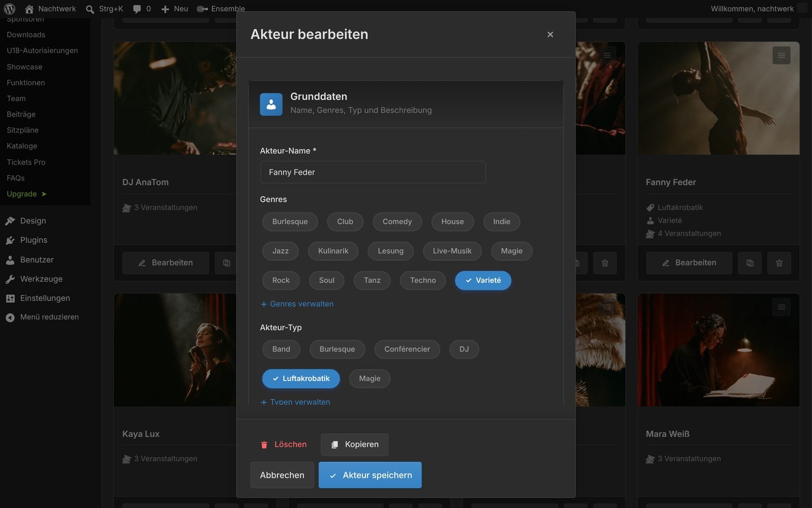Click the Typen verwalten link
The width and height of the screenshot is (812, 508).
[x=295, y=402]
